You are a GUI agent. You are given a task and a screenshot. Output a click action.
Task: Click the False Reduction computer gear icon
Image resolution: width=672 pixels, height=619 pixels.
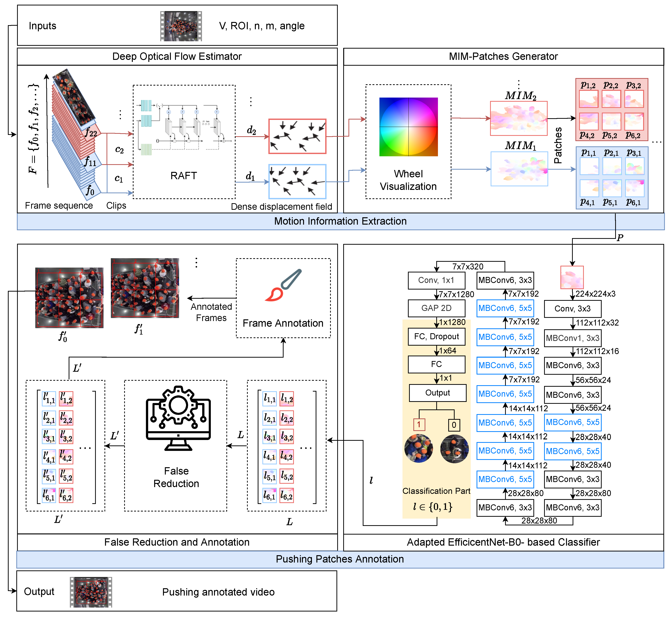click(x=178, y=419)
